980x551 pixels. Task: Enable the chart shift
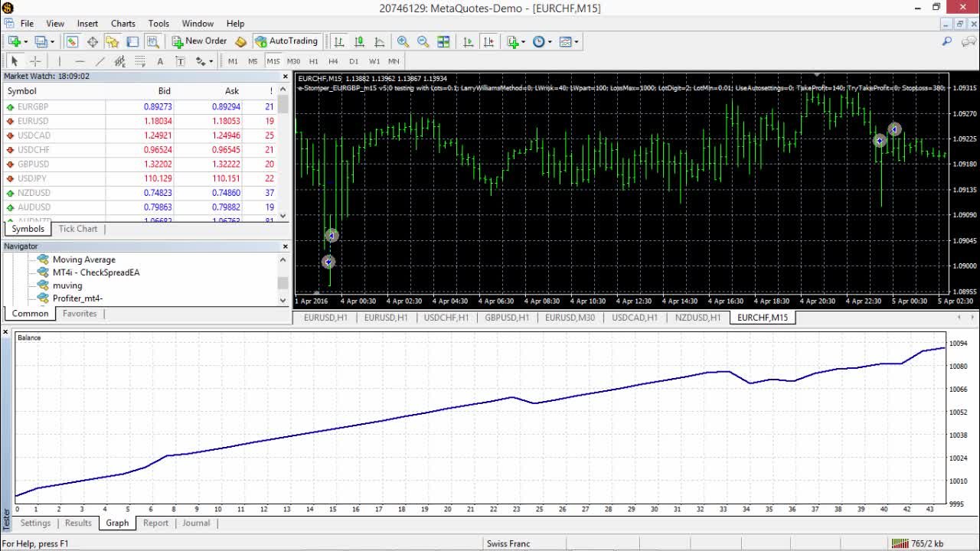pyautogui.click(x=488, y=41)
